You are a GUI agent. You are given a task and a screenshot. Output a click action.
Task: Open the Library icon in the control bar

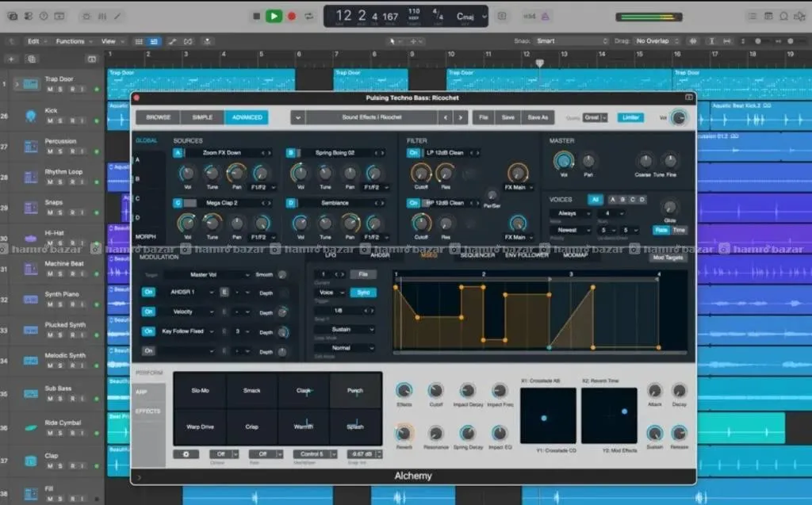click(13, 16)
